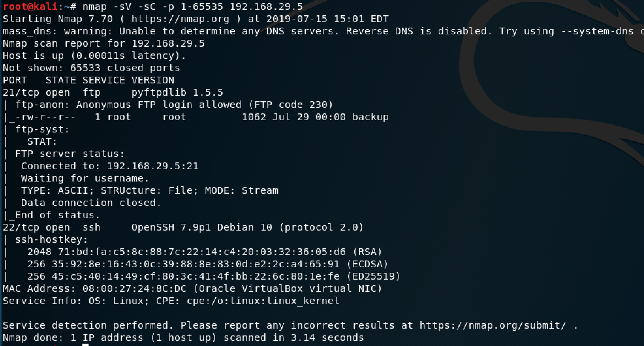The image size is (644, 346).
Task: Click the RSA hostkey fingerprint line
Action: [205, 252]
